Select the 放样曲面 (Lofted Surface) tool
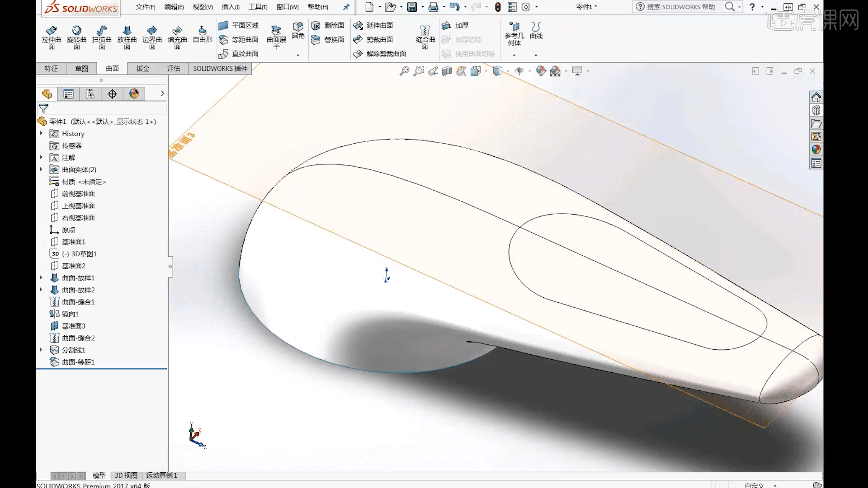Image resolution: width=868 pixels, height=488 pixels. (x=127, y=37)
